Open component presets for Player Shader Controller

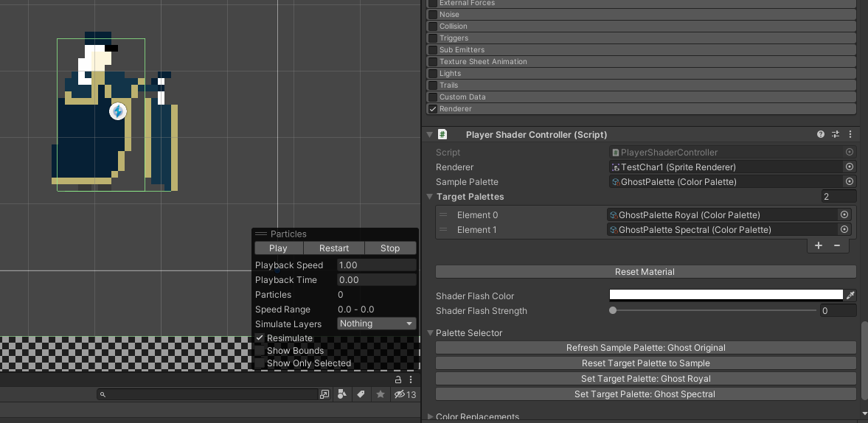836,135
